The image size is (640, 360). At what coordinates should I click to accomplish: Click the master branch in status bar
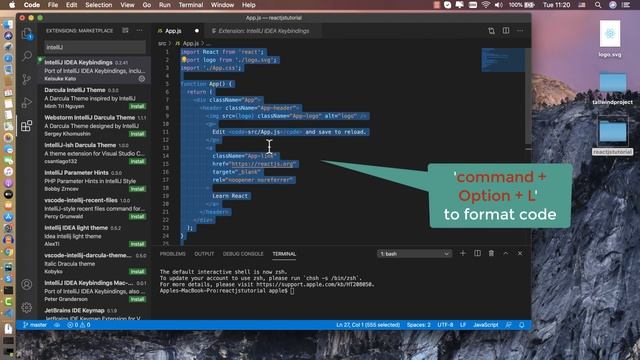pyautogui.click(x=35, y=325)
